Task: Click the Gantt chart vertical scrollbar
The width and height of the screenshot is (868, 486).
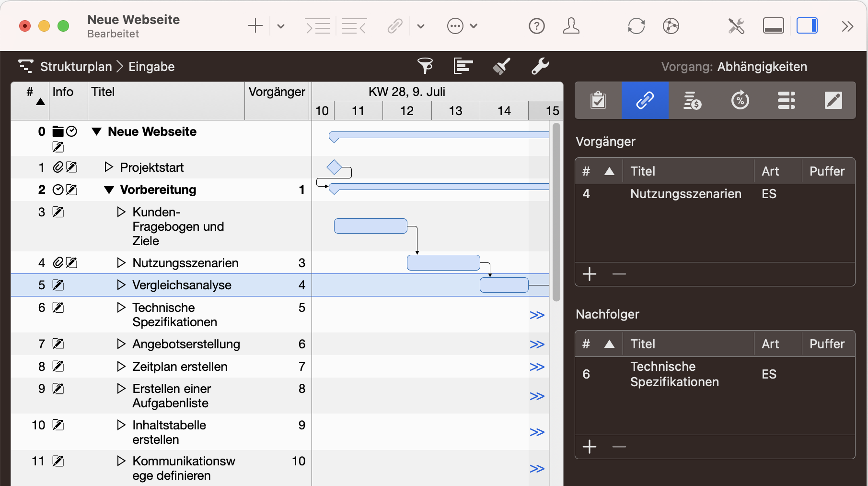Action: [x=556, y=211]
